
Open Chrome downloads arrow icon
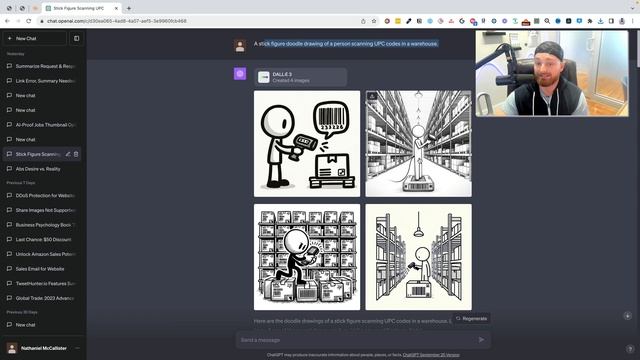coord(600,21)
